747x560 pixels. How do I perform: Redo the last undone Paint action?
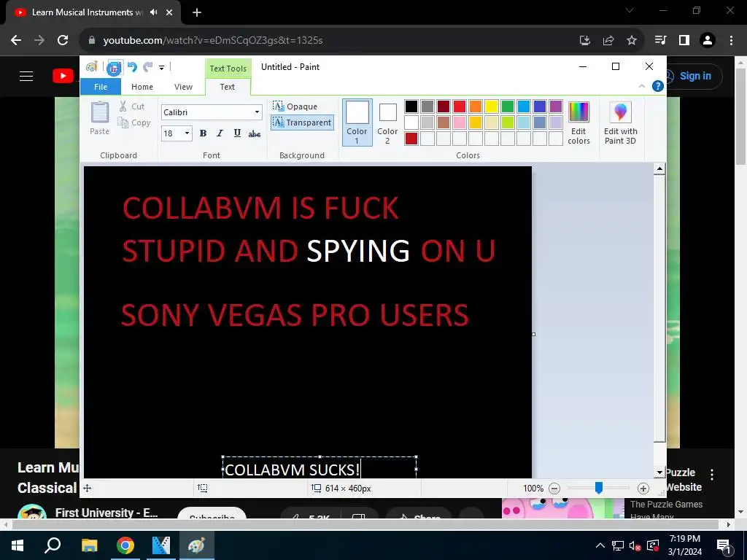click(148, 67)
